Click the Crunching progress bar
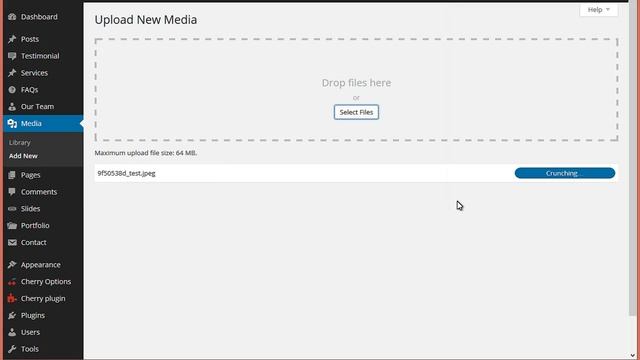 tap(564, 173)
